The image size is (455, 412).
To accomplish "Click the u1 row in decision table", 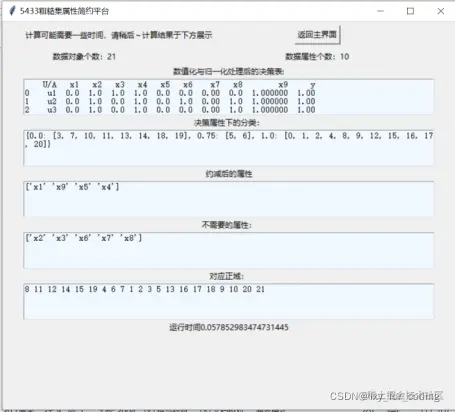I will point(170,93).
